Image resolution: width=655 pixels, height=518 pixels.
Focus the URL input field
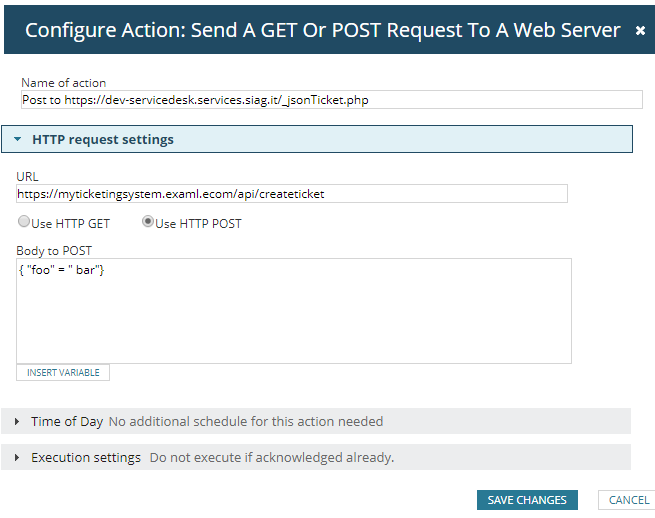(292, 194)
